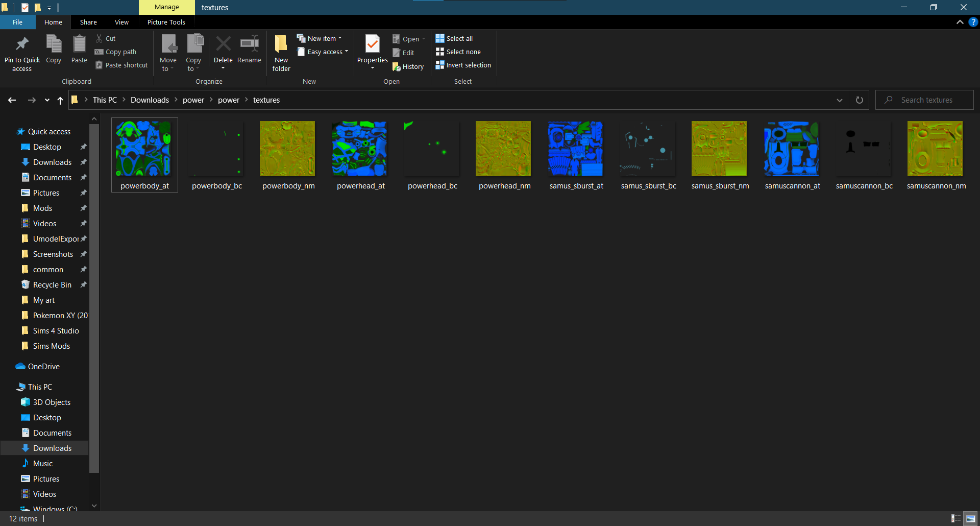Open the New item dropdown
Viewport: 980px width, 526px height.
coord(320,38)
